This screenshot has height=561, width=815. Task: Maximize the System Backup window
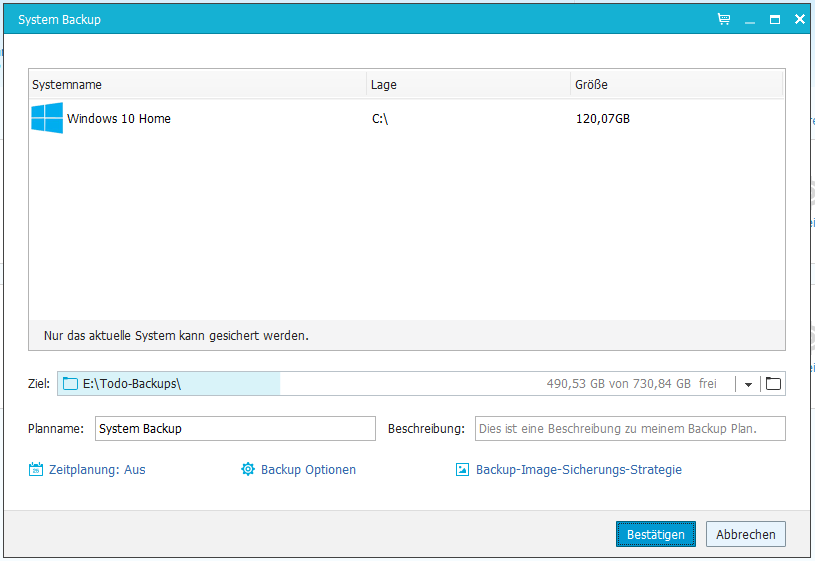[x=774, y=20]
